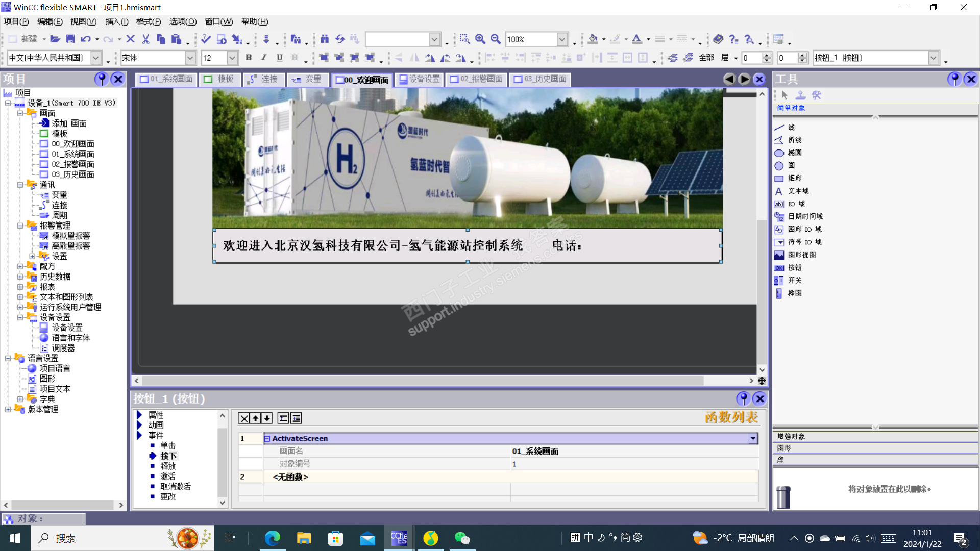Click the Open project folder icon
The height and width of the screenshot is (551, 980).
pos(55,39)
